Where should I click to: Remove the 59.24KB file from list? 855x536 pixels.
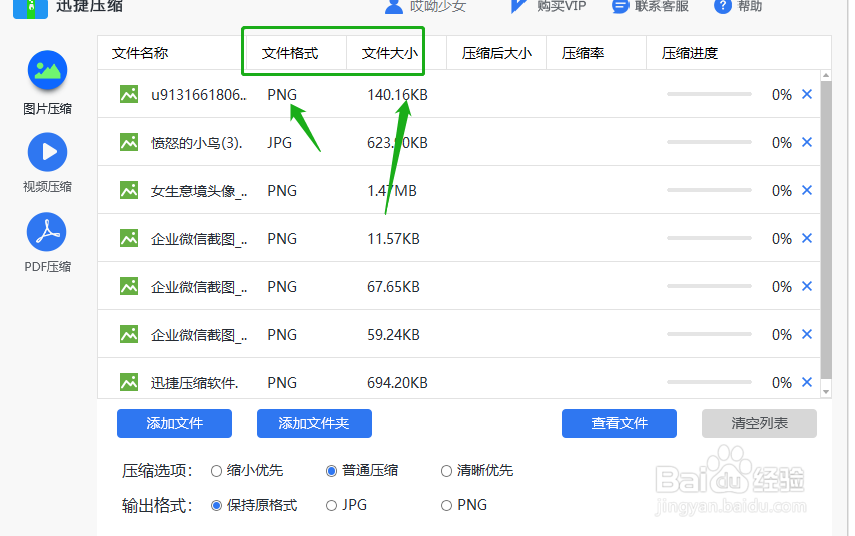807,334
